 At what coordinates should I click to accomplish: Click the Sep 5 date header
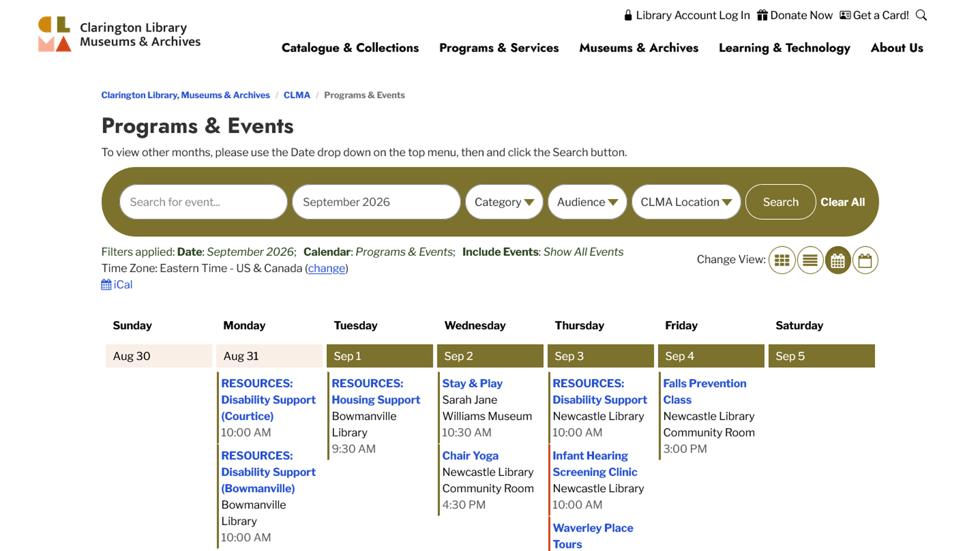tap(821, 356)
